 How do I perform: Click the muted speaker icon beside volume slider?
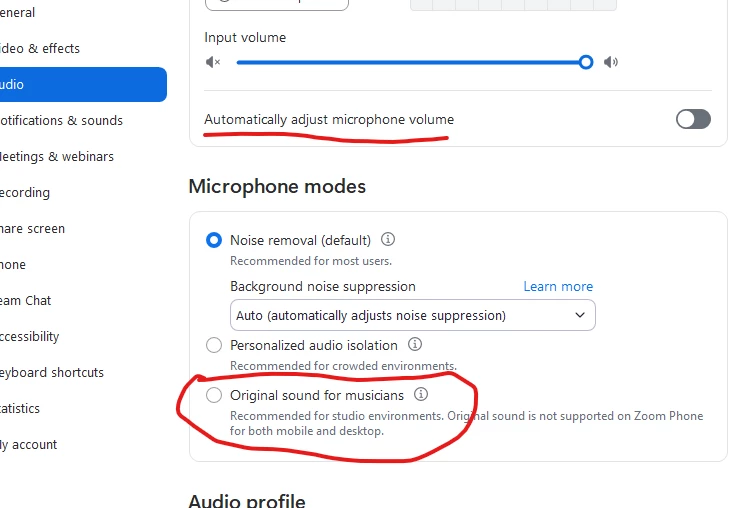click(213, 62)
